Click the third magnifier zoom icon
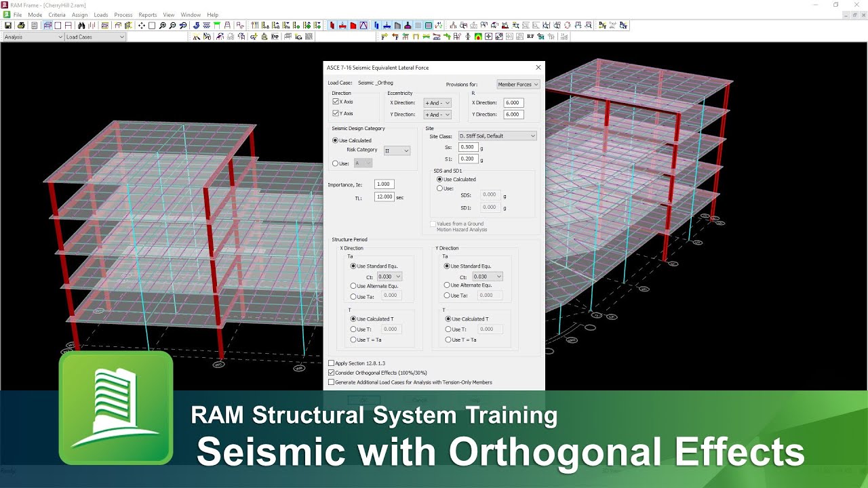Viewport: 868px width, 488px height. (183, 26)
